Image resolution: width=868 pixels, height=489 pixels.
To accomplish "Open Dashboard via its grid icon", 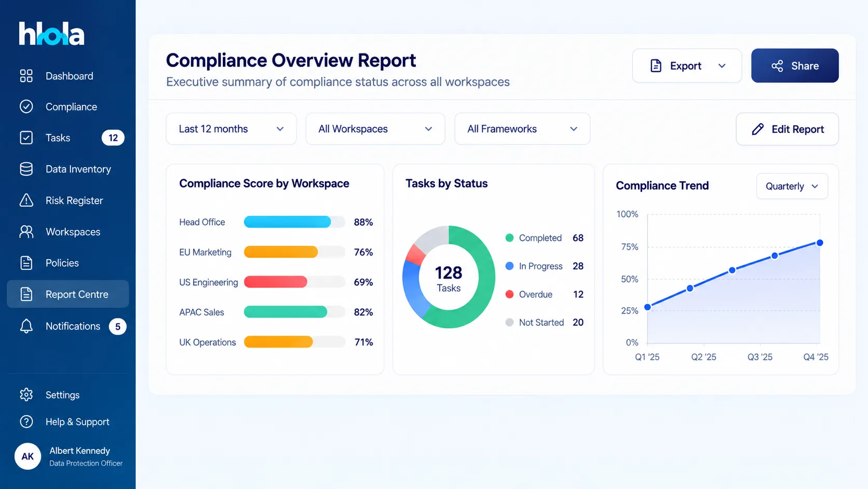I will 26,76.
